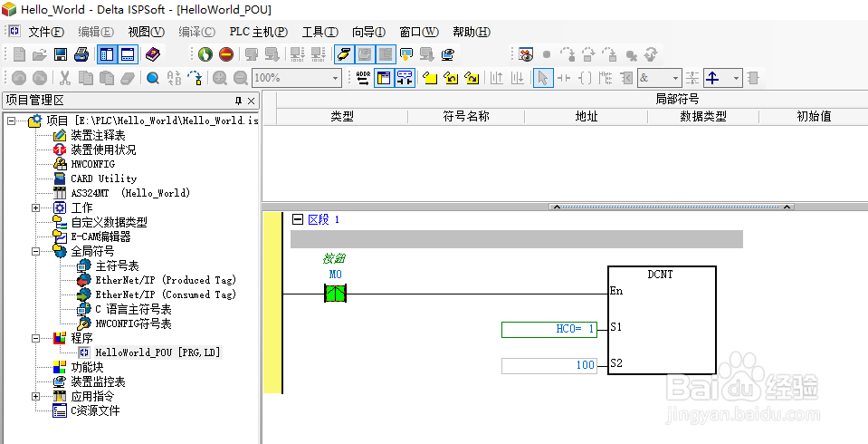This screenshot has height=444, width=868.
Task: Click the magnifier Find icon
Action: click(153, 78)
